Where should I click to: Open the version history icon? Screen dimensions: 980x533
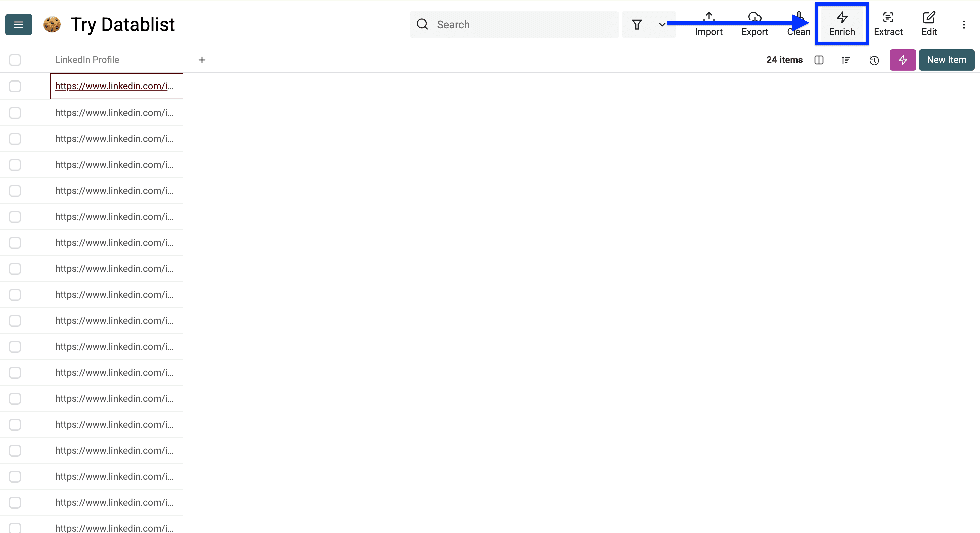(x=874, y=60)
